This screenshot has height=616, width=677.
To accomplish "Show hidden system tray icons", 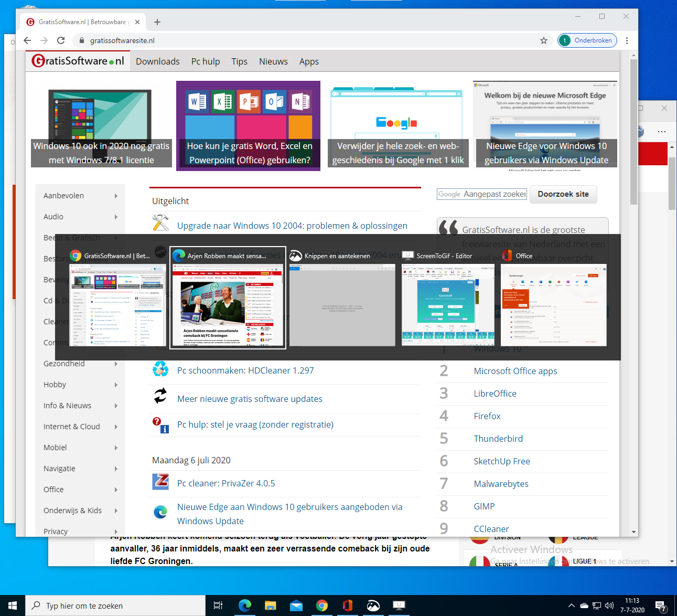I will click(572, 606).
